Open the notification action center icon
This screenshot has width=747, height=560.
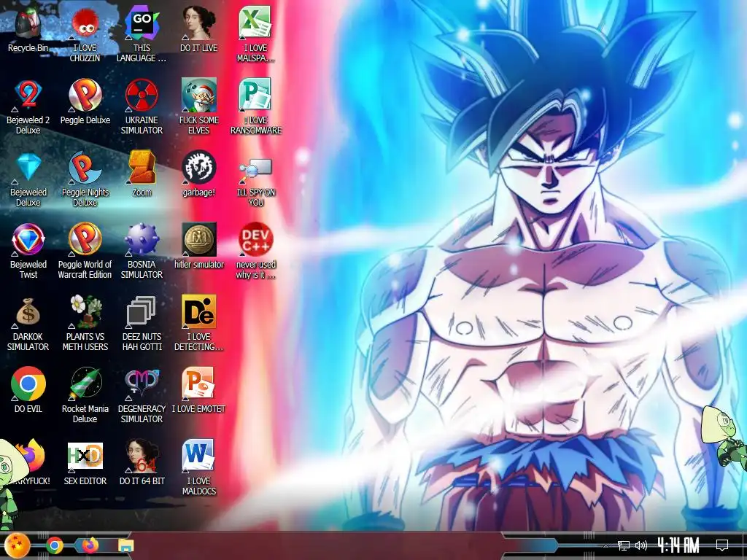point(722,545)
